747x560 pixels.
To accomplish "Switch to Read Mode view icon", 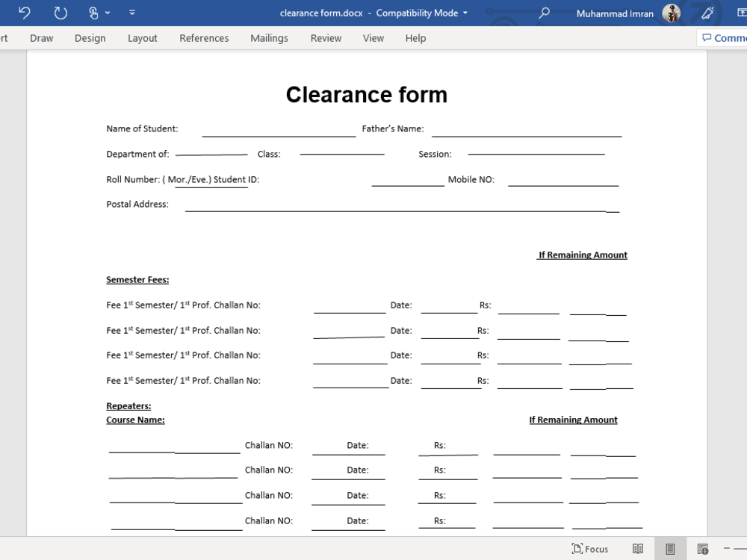I will (637, 549).
